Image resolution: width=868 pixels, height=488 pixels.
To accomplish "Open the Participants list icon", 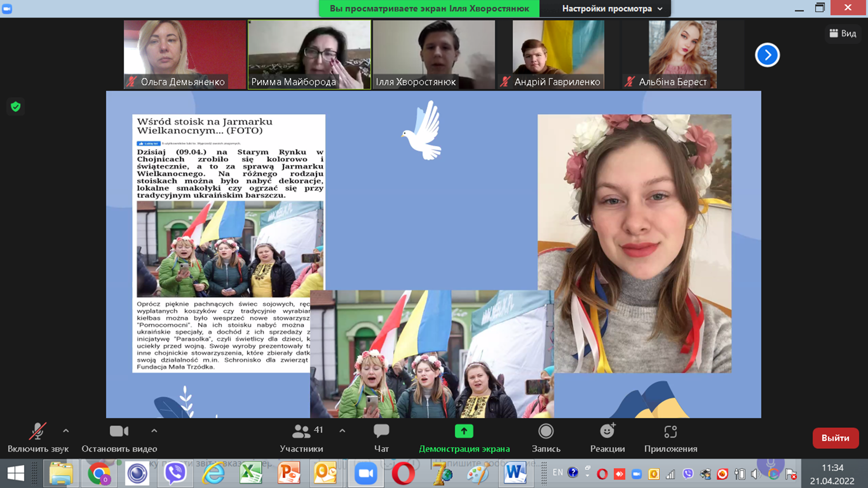I will 301,431.
